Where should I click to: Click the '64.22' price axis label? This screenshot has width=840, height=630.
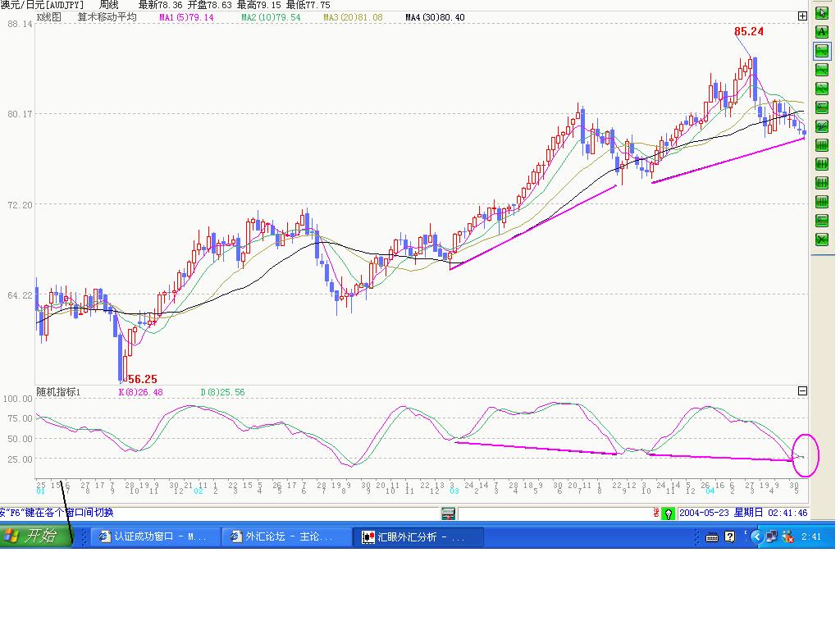[20, 295]
